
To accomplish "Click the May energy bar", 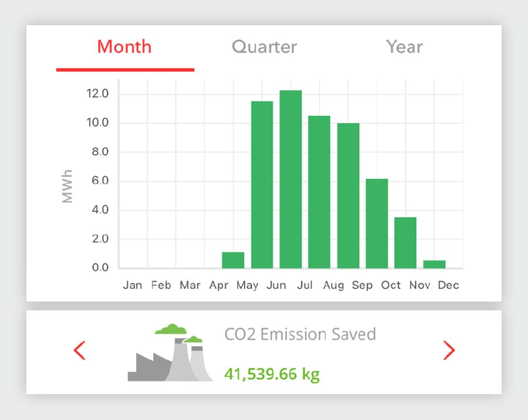I will [262, 185].
